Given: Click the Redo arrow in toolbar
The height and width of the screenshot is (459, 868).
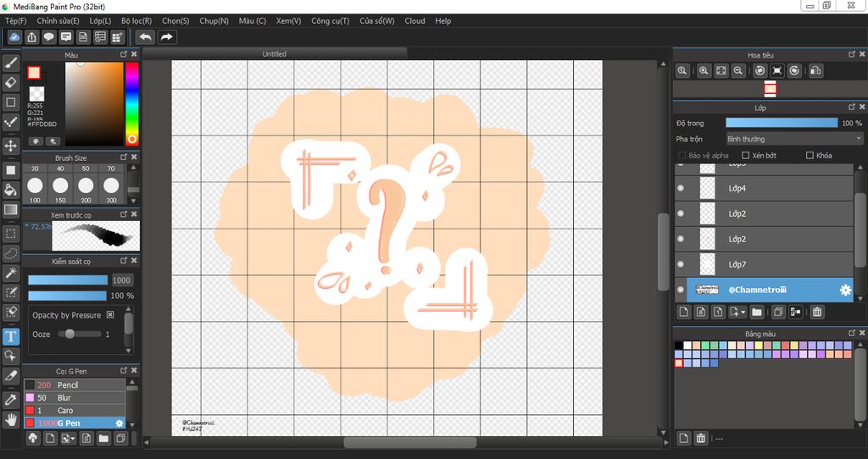Looking at the screenshot, I should click(x=166, y=37).
